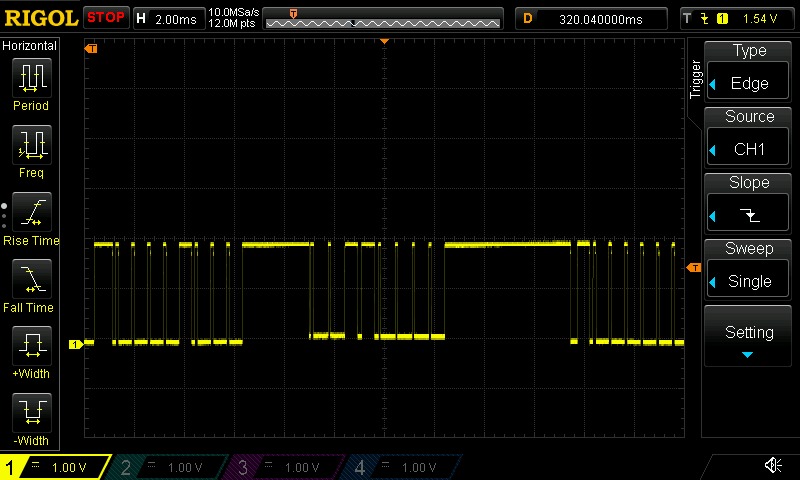Screen dimensions: 800x480
Task: Click the speaker sound icon
Action: (x=773, y=466)
